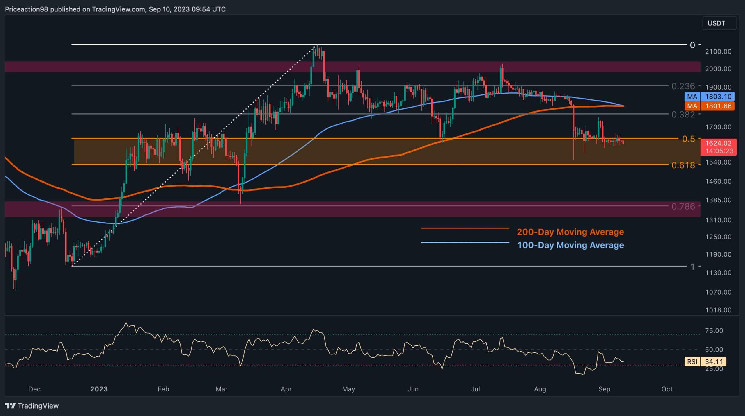The width and height of the screenshot is (745, 416).
Task: Click the 100-Day Moving Average legend text
Action: pyautogui.click(x=570, y=244)
